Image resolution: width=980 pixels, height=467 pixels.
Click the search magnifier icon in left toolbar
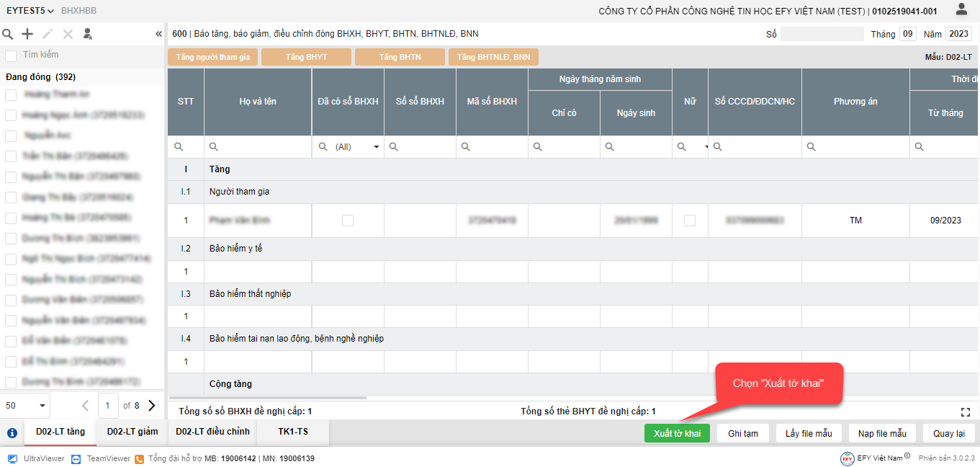point(8,34)
